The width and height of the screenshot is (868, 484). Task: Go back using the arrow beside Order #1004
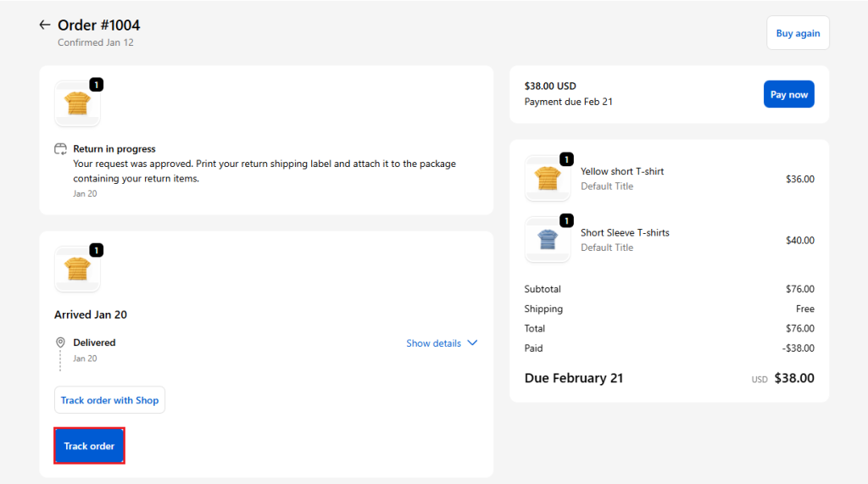[45, 25]
